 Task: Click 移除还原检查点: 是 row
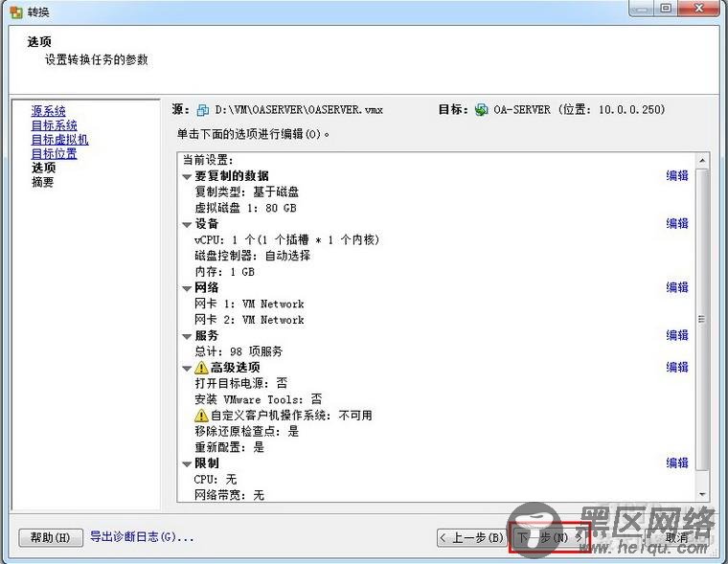246,431
